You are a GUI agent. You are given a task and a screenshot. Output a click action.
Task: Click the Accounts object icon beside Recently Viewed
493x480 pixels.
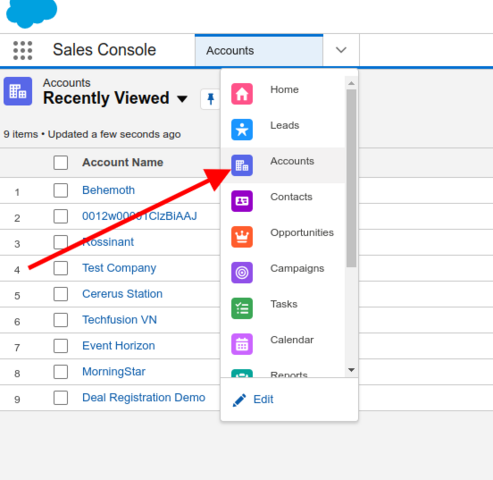[18, 91]
